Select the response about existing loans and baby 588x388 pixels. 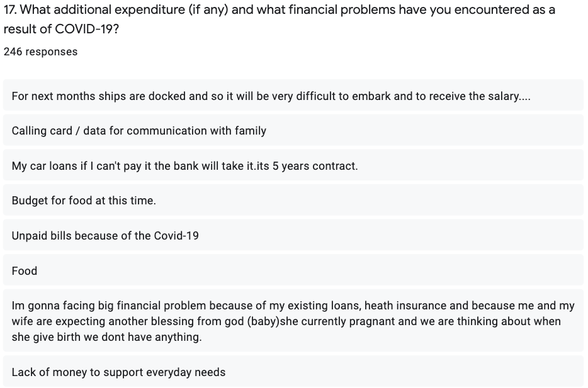pyautogui.click(x=293, y=321)
